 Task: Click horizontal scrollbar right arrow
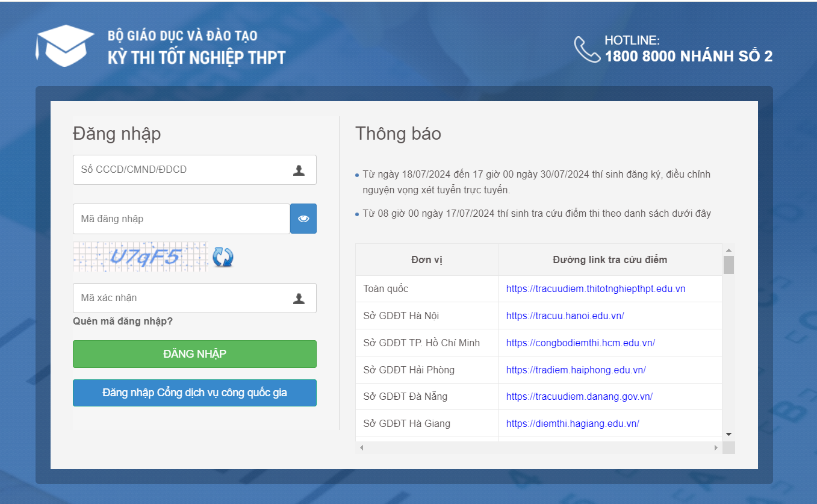(x=716, y=448)
